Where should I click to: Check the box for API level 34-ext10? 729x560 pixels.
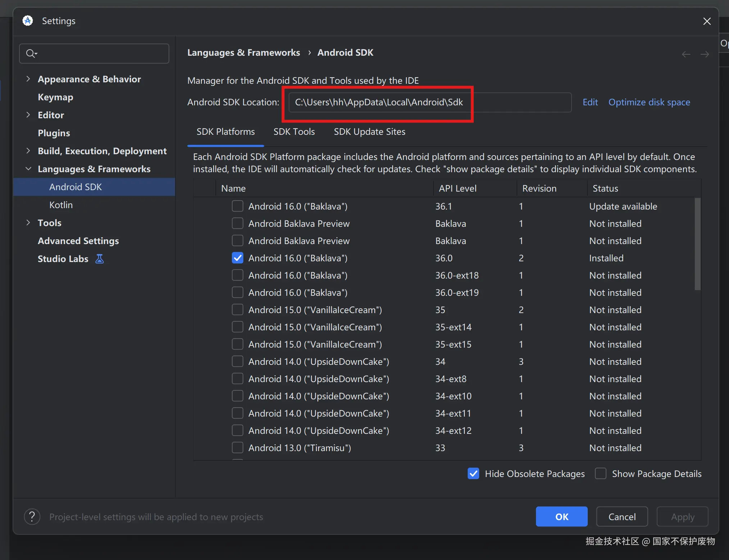point(237,396)
